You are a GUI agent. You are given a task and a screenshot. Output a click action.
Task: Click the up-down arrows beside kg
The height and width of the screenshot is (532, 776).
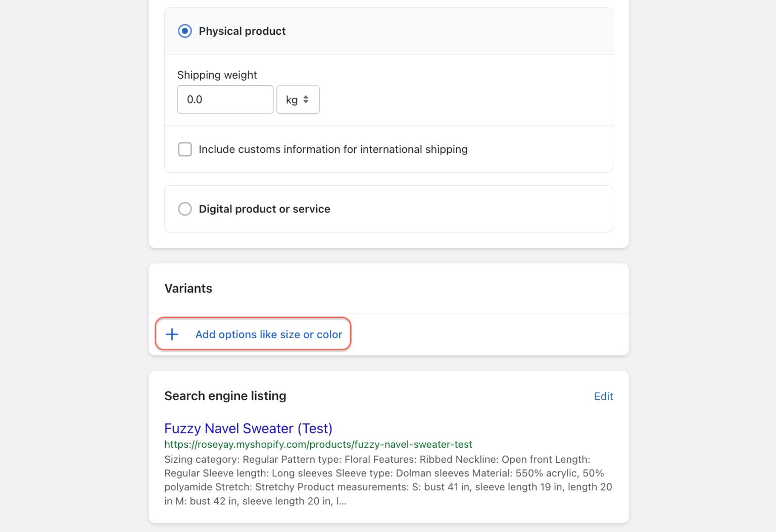pyautogui.click(x=306, y=100)
